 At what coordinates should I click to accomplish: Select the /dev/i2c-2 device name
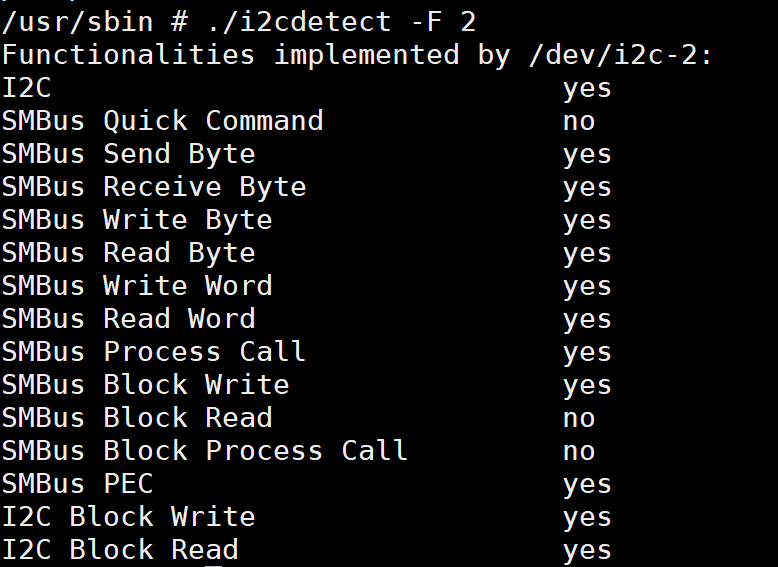click(x=613, y=55)
